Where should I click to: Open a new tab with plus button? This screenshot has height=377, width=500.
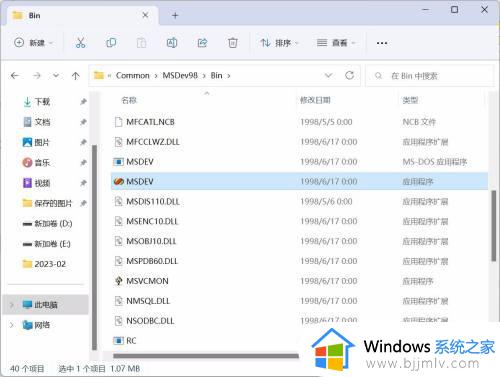(x=175, y=15)
